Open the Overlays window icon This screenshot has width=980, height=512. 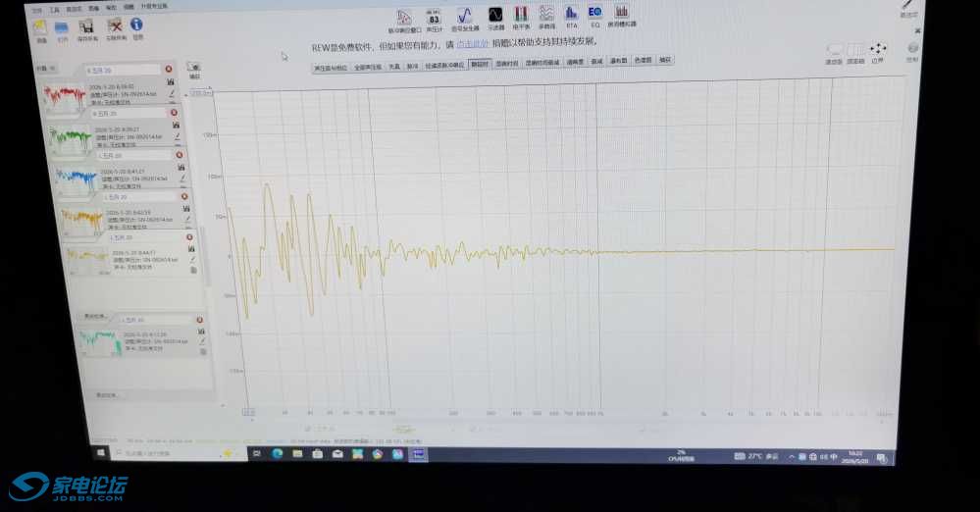tap(546, 18)
